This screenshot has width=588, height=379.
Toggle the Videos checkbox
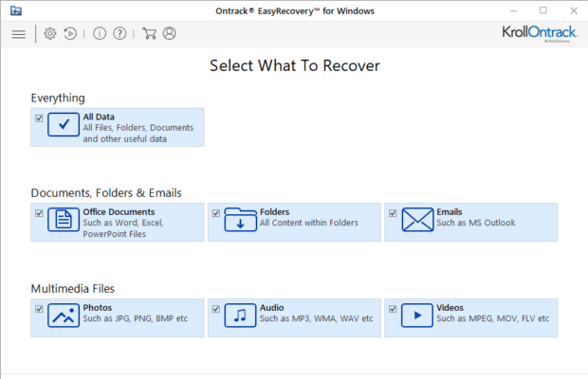[393, 309]
